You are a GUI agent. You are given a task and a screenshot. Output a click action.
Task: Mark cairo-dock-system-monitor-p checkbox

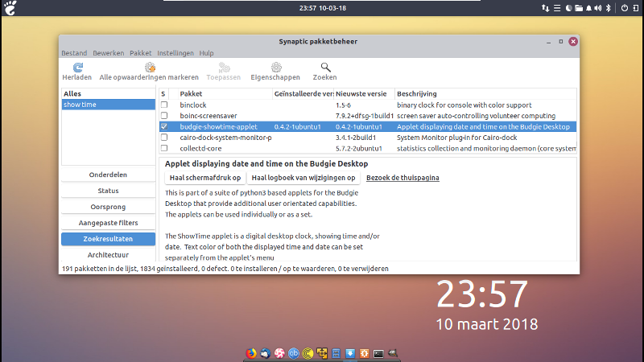tap(164, 137)
